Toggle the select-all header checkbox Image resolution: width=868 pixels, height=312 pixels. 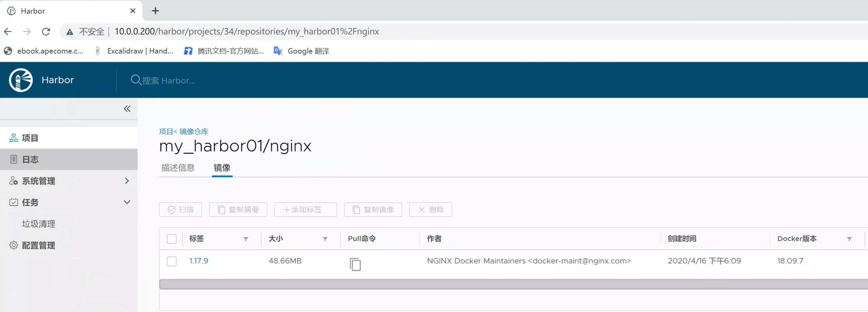point(172,239)
